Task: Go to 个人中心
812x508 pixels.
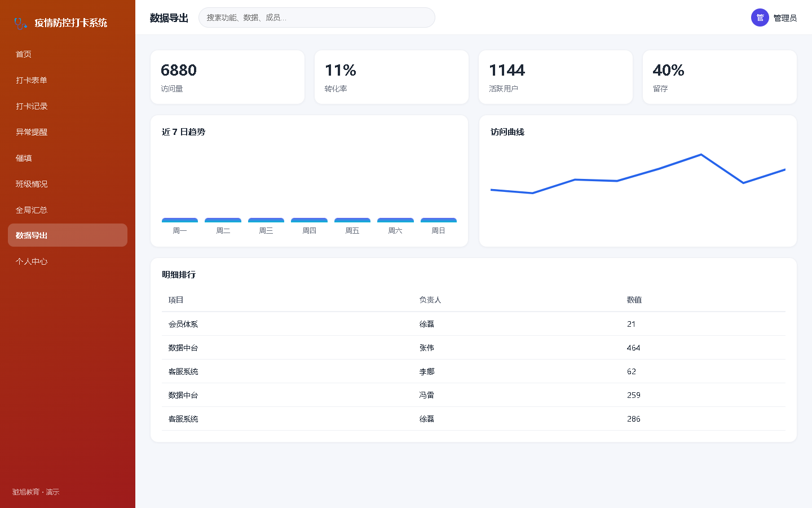Action: (68, 261)
